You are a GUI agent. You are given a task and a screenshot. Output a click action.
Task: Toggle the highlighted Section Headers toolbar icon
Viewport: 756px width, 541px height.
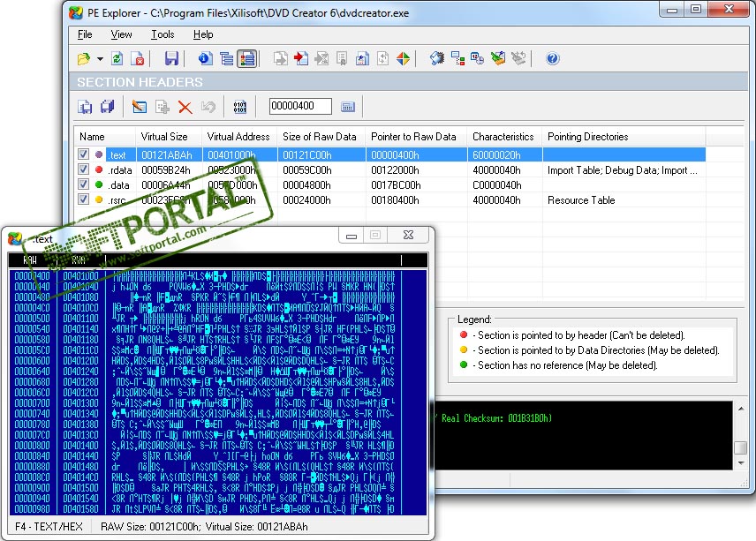[247, 59]
